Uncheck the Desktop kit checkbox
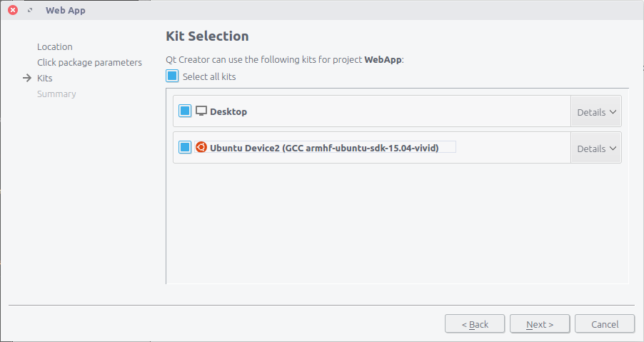 pos(185,111)
